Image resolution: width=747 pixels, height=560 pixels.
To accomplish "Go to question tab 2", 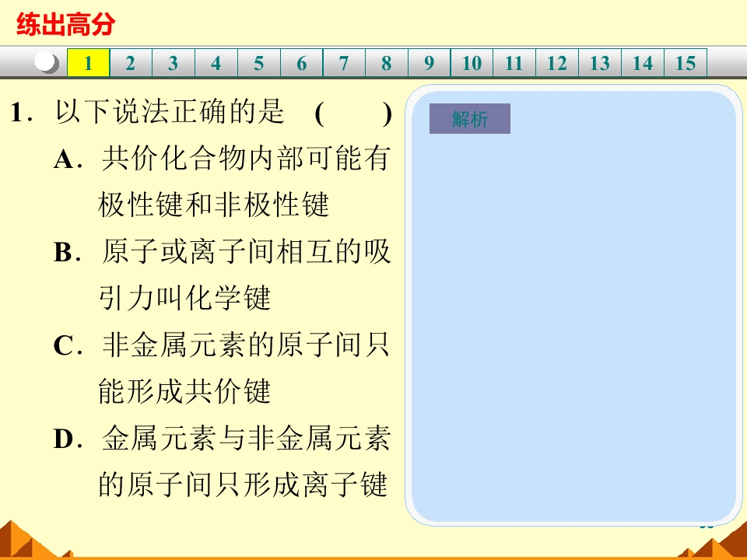I will coord(131,62).
